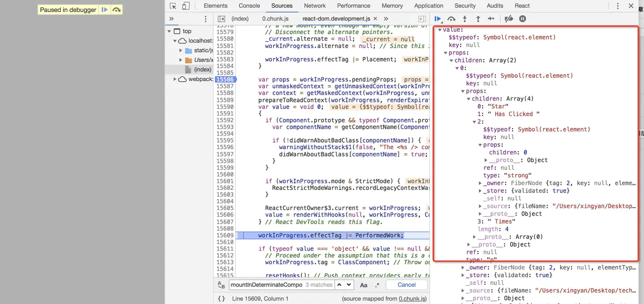644x304 pixels.
Task: Cancel the source search
Action: point(407,285)
